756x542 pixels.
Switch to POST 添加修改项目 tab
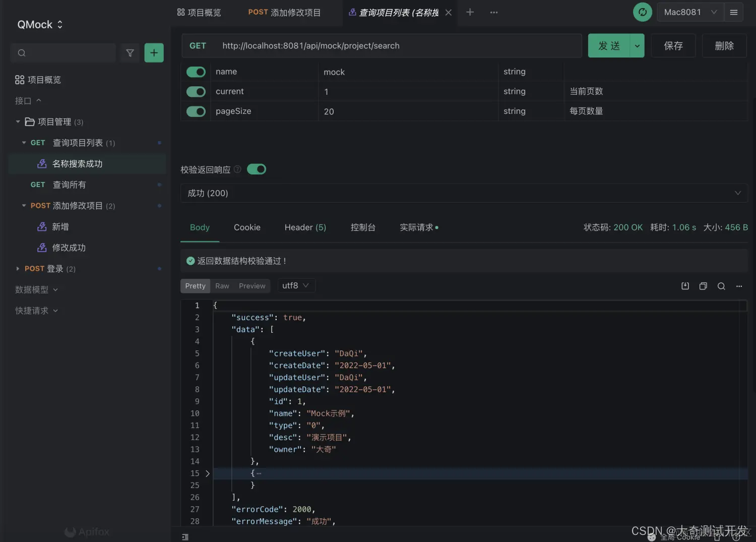(x=284, y=13)
